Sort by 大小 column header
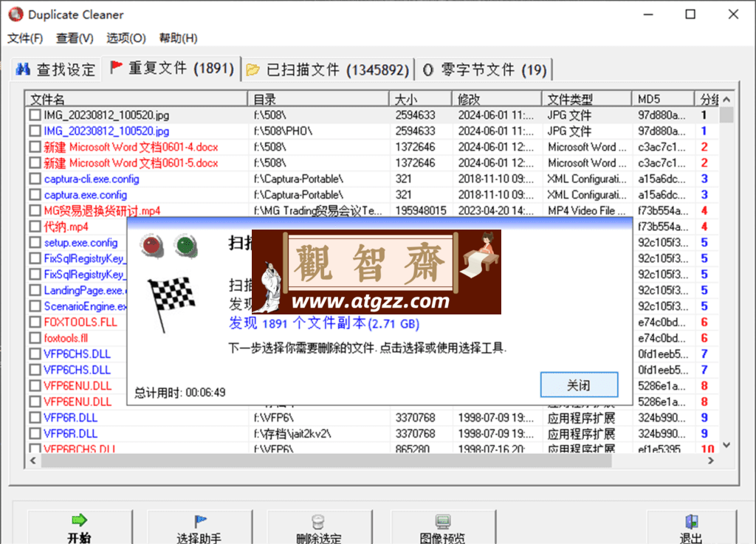This screenshot has width=756, height=544. coord(420,99)
